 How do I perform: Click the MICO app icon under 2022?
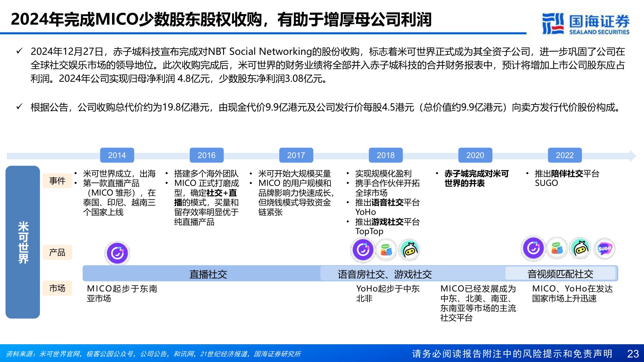pyautogui.click(x=533, y=248)
